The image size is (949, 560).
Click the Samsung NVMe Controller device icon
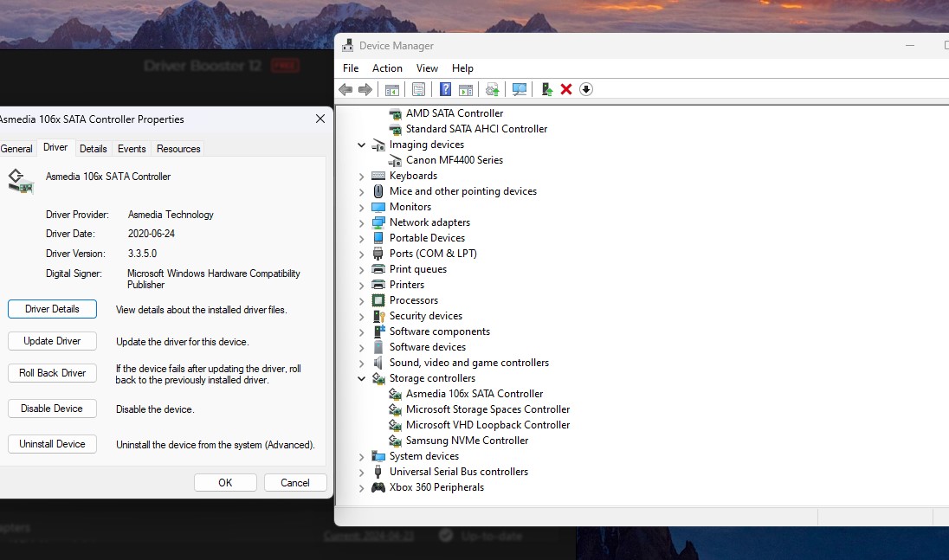pyautogui.click(x=395, y=441)
